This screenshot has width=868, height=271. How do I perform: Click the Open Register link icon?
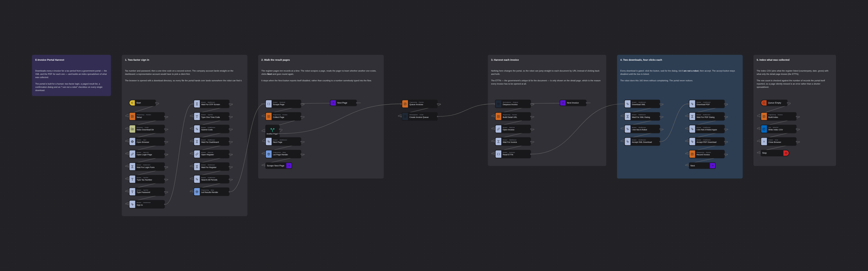197,154
